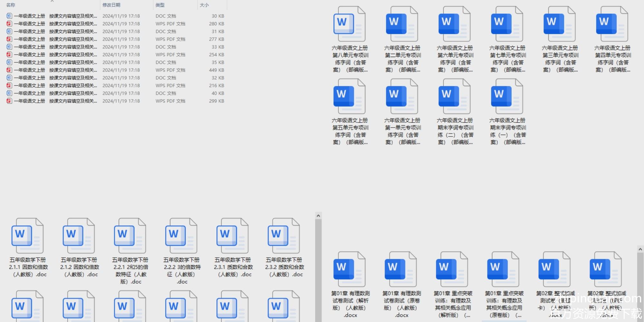The height and width of the screenshot is (322, 644).
Task: Click the 2.2.2 3的倍数特征 Word file icon
Action: [x=181, y=236]
